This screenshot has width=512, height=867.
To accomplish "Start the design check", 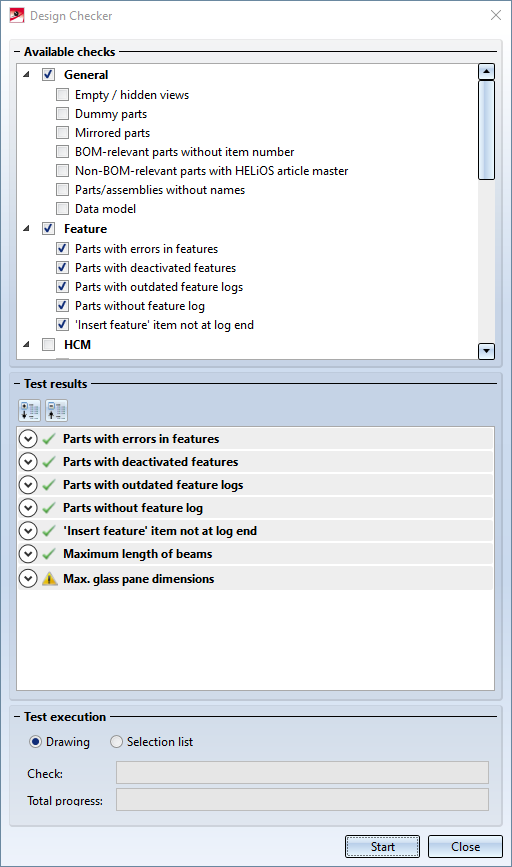I will coord(383,847).
